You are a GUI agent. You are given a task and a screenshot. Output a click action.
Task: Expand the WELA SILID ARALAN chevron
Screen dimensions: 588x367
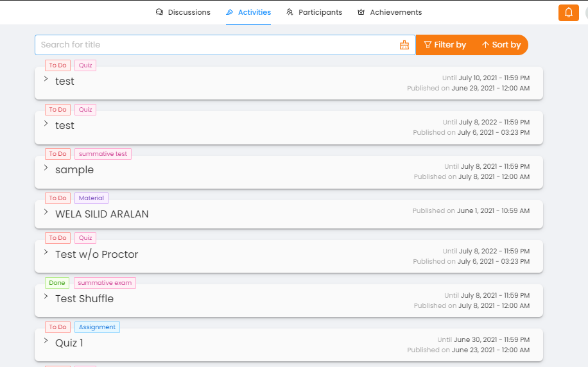(x=46, y=212)
